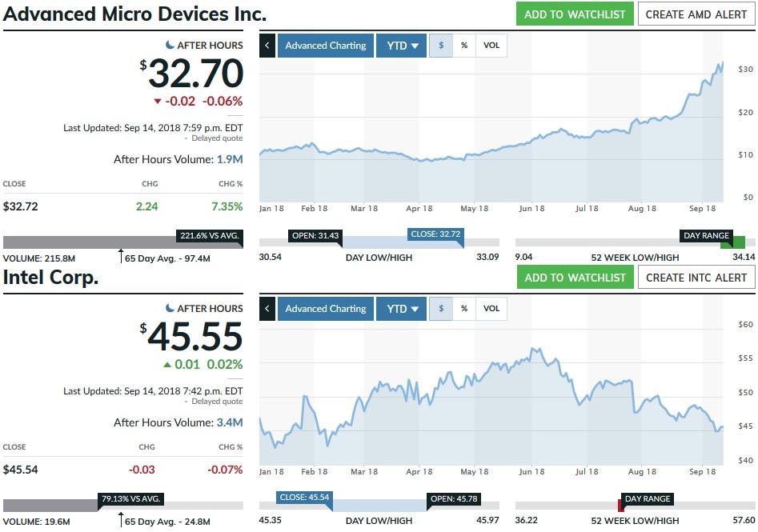
Task: Create an INTC alert
Action: (696, 277)
